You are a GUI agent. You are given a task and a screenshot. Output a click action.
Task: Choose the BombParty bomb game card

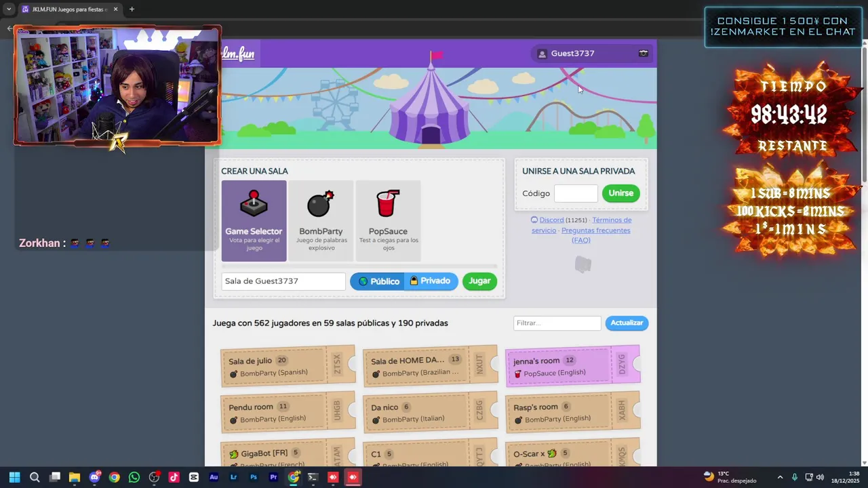click(x=321, y=221)
